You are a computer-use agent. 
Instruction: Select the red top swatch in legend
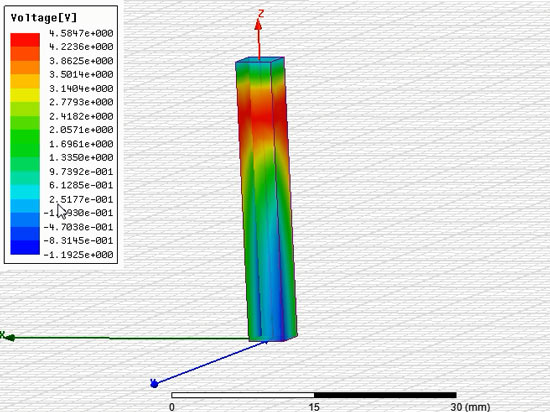pos(25,40)
